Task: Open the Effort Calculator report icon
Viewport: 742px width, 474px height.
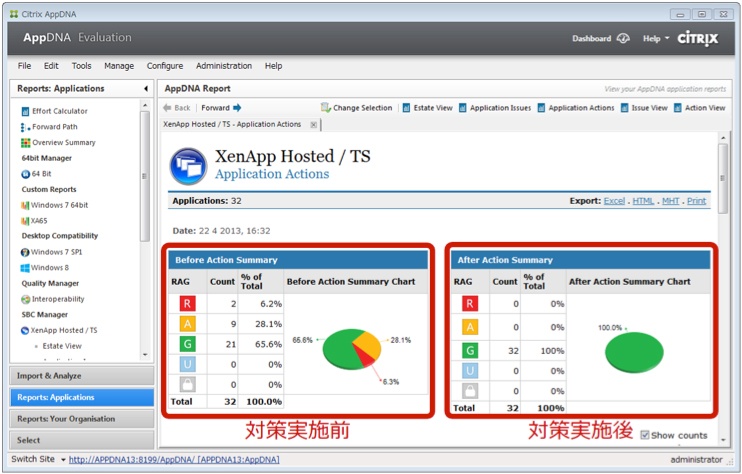Action: coord(26,112)
